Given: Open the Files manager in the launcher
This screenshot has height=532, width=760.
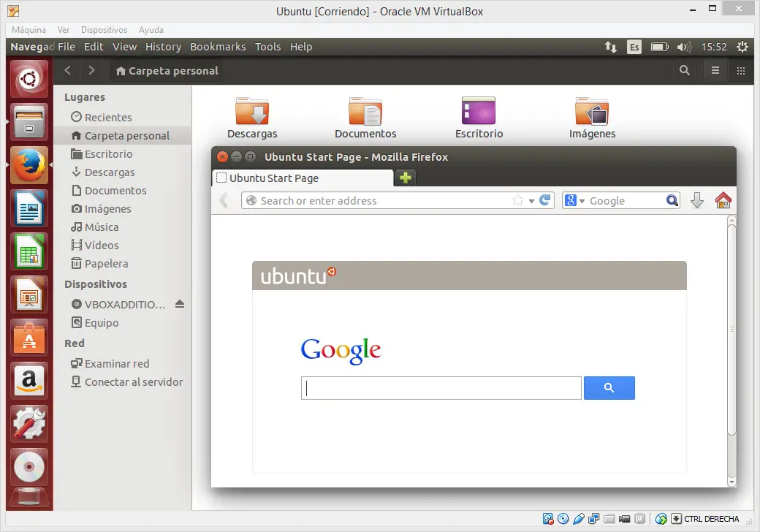Looking at the screenshot, I should coord(29,122).
